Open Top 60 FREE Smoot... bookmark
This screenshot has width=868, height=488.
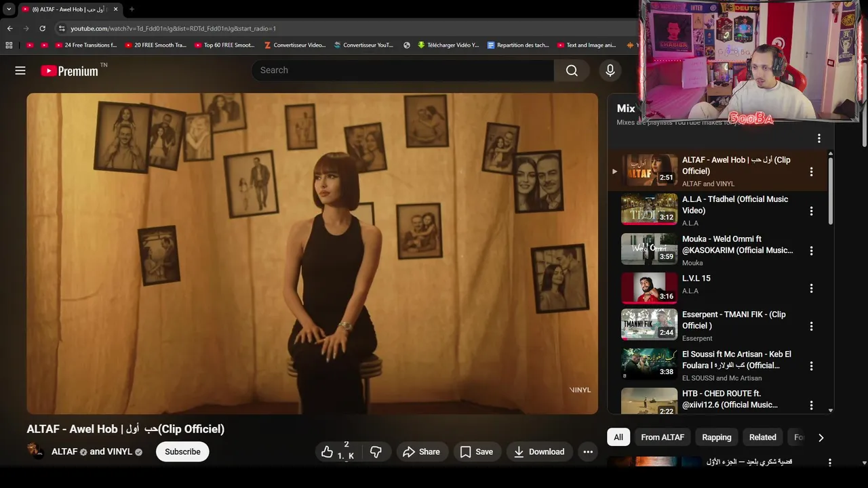tap(224, 45)
